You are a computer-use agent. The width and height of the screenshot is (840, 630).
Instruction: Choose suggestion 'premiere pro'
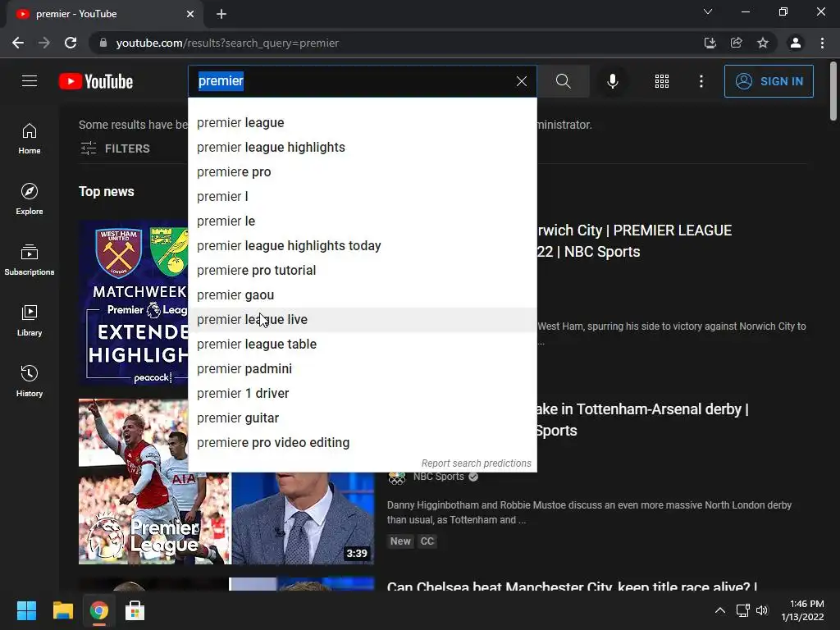pyautogui.click(x=362, y=172)
